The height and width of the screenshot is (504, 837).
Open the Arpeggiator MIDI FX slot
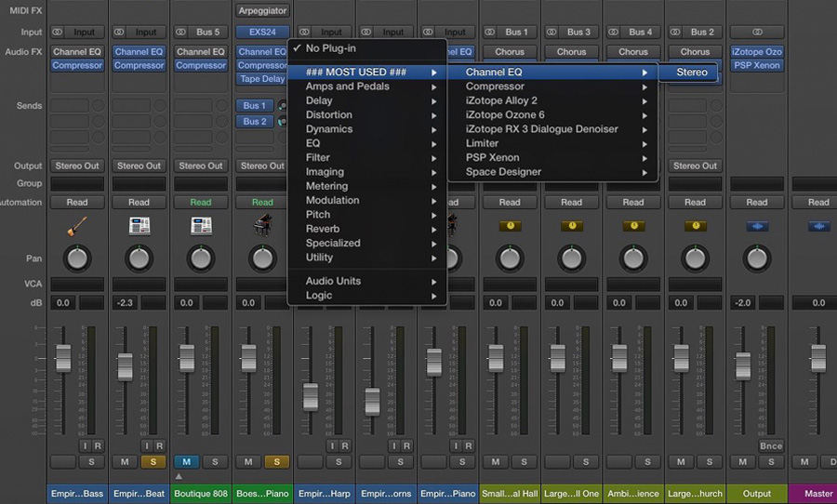click(x=262, y=10)
